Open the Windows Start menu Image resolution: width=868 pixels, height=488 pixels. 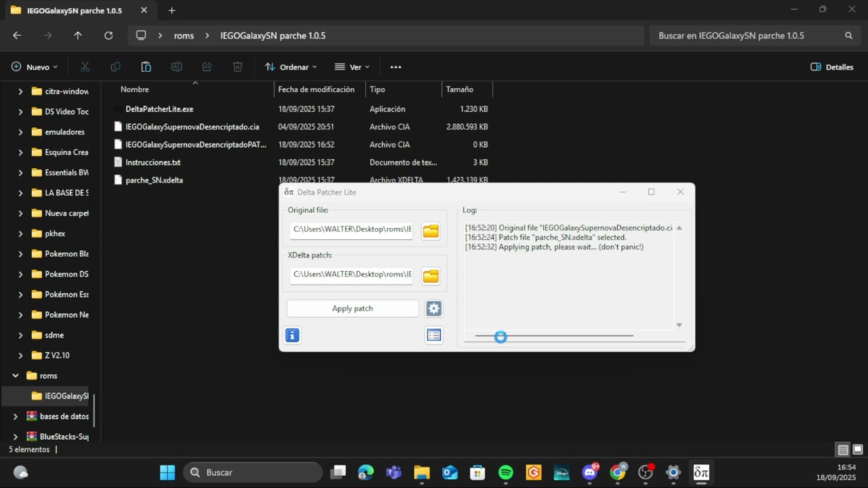pyautogui.click(x=167, y=472)
